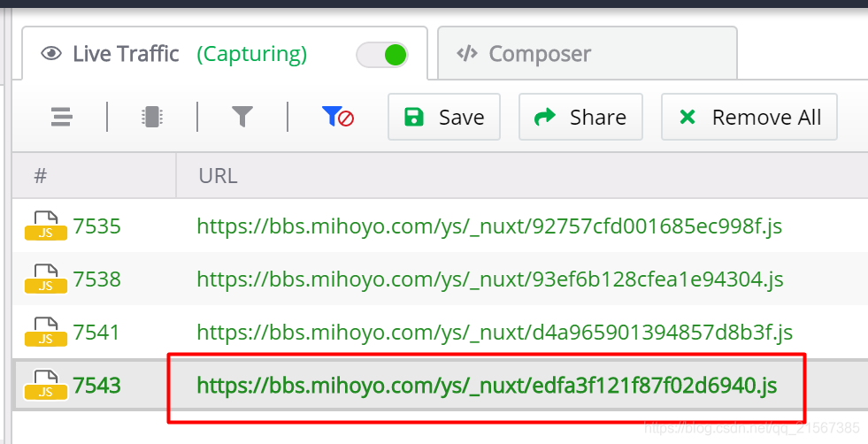
Task: Share the captured sessions
Action: [580, 117]
